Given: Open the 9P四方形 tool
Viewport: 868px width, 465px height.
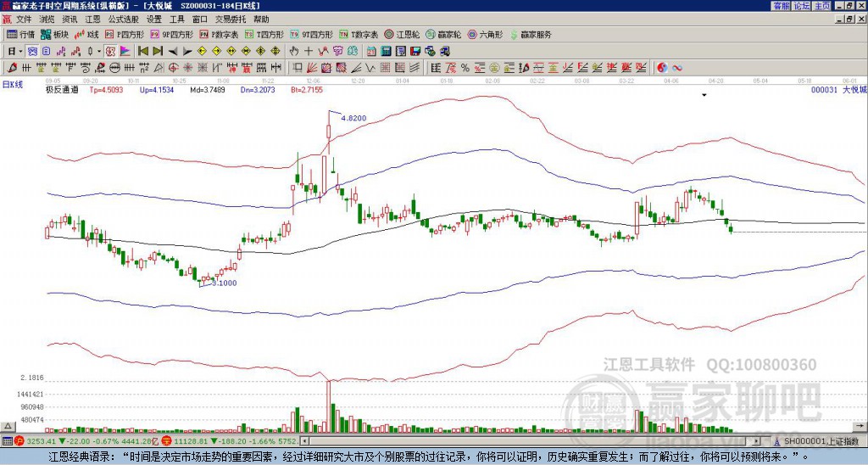Looking at the screenshot, I should [171, 34].
